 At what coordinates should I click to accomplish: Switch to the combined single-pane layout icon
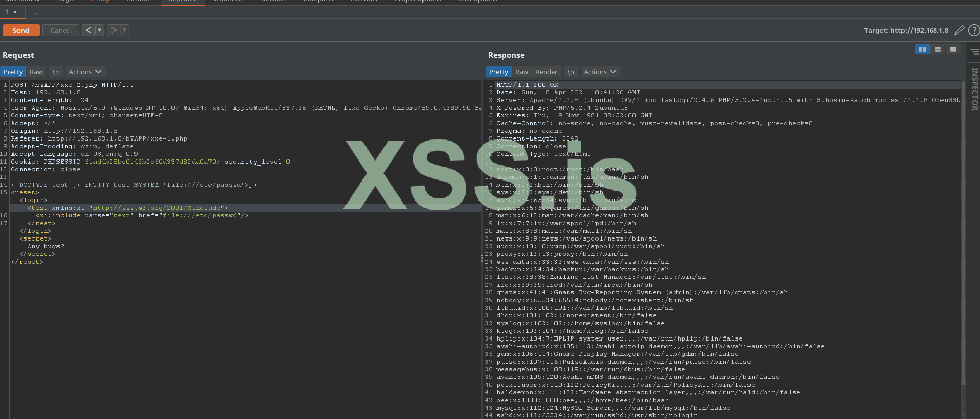click(953, 49)
